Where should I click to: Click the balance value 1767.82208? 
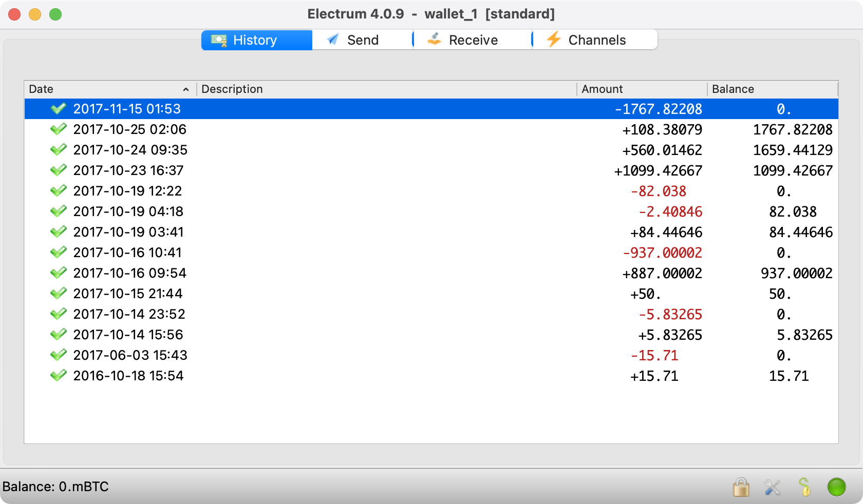(x=793, y=129)
